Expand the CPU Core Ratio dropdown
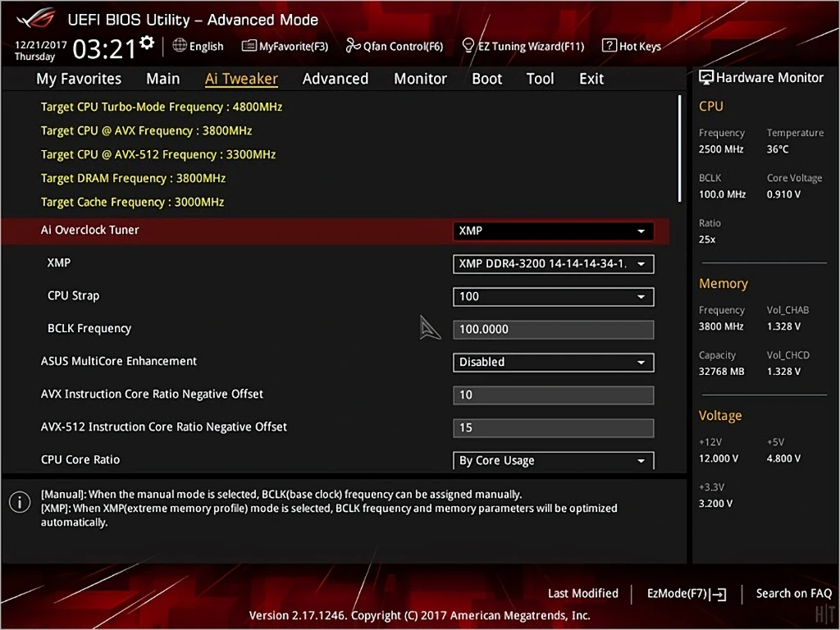The image size is (840, 630). click(553, 461)
